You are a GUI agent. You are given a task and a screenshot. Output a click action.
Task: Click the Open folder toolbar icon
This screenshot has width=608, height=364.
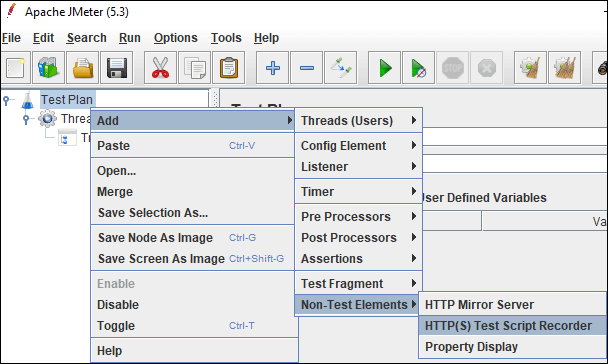pos(83,68)
